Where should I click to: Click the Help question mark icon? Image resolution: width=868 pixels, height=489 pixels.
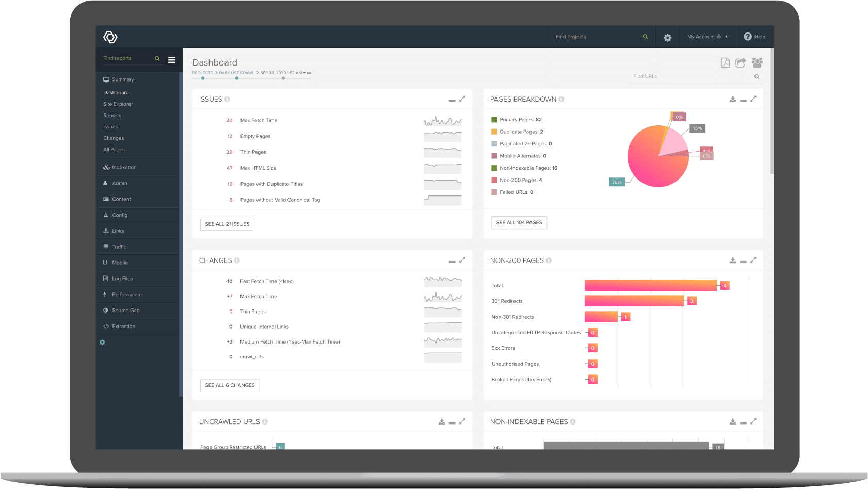coord(748,37)
